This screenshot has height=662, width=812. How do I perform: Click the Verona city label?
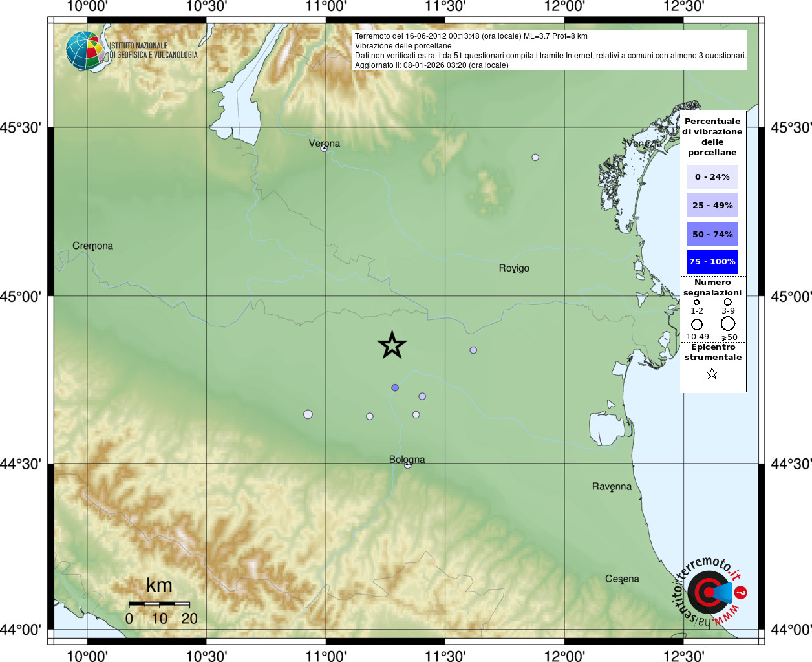point(324,144)
